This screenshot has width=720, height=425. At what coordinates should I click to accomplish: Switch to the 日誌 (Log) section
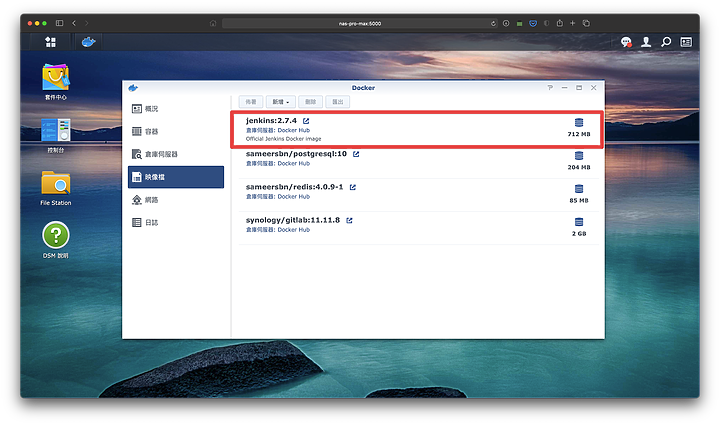coord(176,223)
